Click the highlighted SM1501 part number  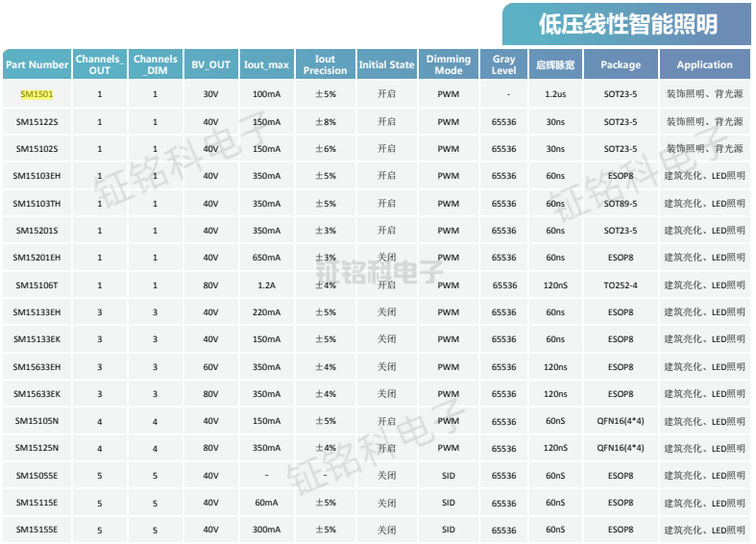(37, 94)
